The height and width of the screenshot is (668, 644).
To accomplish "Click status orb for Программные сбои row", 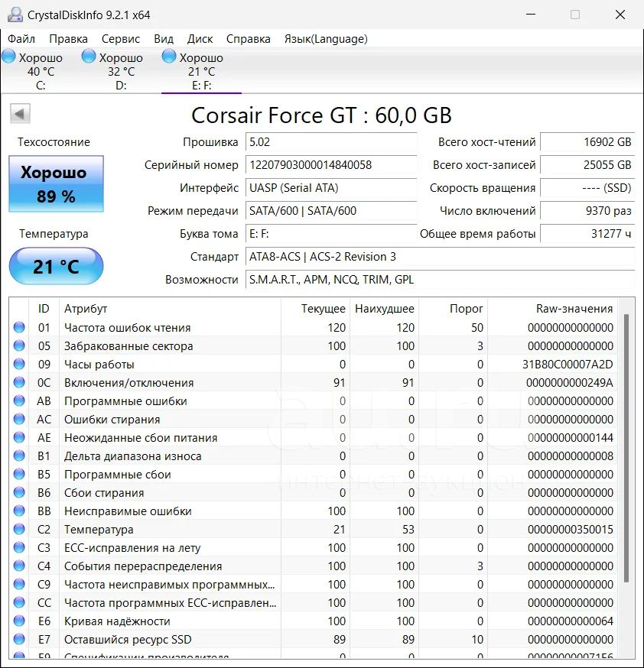I will [19, 474].
